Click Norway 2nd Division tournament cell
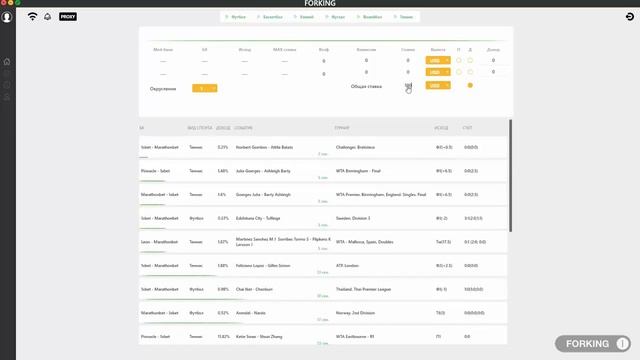The height and width of the screenshot is (360, 640). tap(355, 313)
